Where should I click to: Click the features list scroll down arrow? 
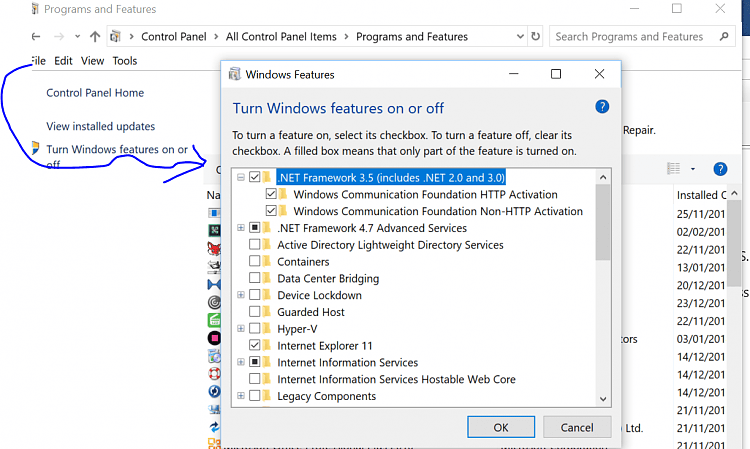click(x=603, y=399)
